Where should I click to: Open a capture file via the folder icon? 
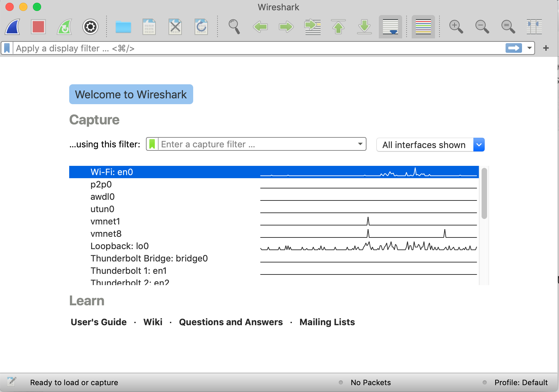coord(123,27)
